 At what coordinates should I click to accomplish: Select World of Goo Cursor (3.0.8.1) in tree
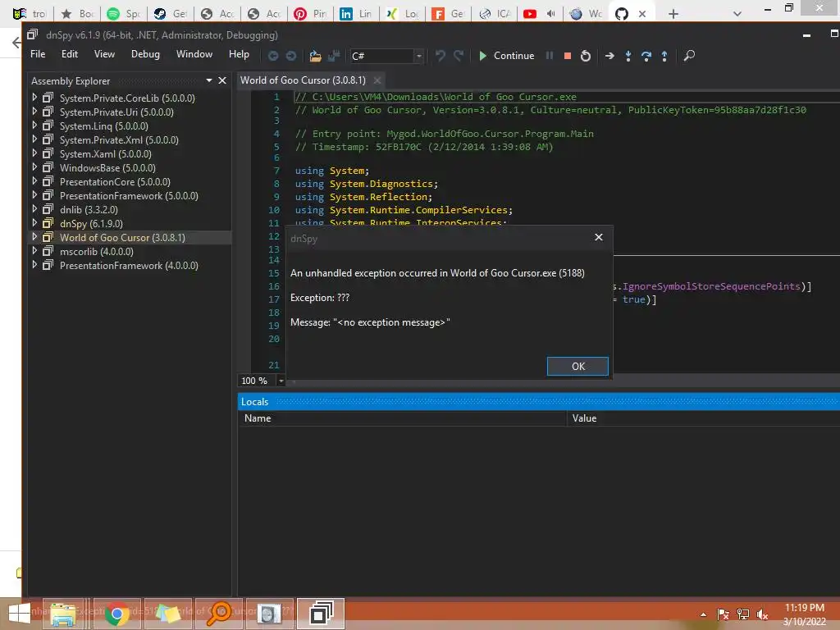122,237
